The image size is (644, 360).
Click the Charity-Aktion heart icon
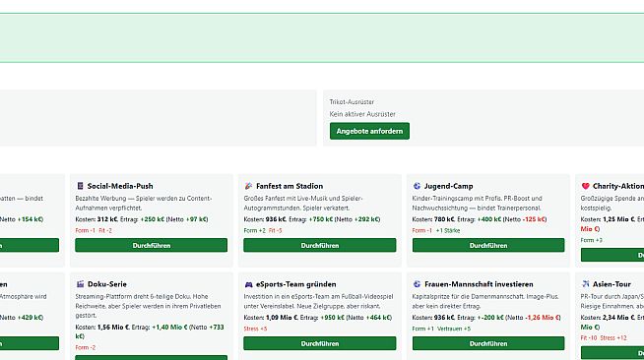[x=585, y=186]
